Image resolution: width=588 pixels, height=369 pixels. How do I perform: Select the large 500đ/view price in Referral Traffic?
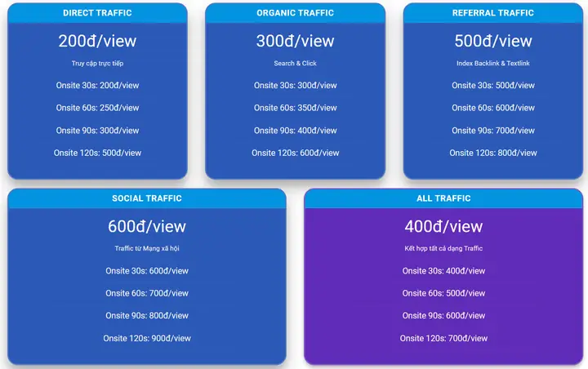pyautogui.click(x=493, y=41)
